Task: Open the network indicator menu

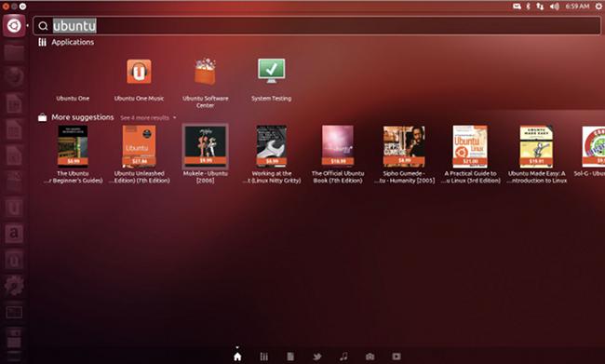Action: pos(540,7)
